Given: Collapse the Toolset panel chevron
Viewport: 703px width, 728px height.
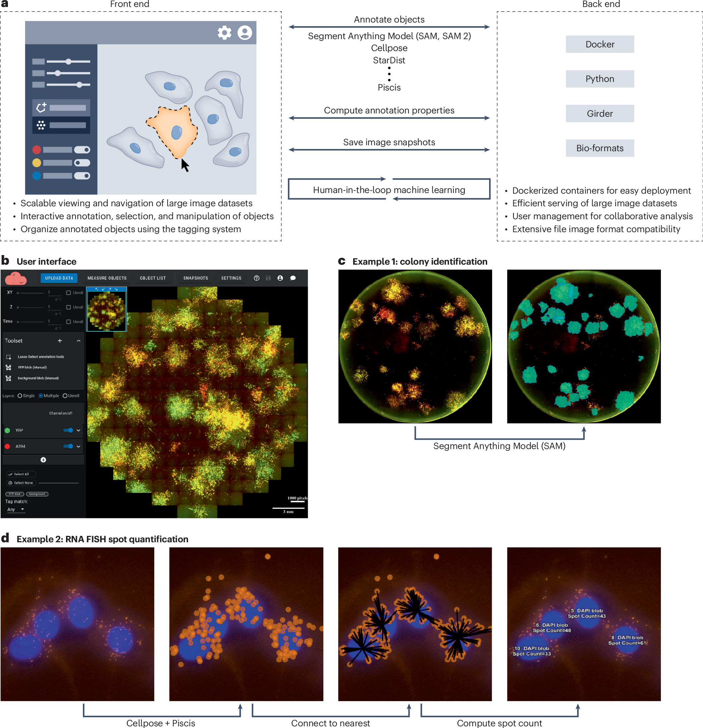Looking at the screenshot, I should (x=79, y=341).
